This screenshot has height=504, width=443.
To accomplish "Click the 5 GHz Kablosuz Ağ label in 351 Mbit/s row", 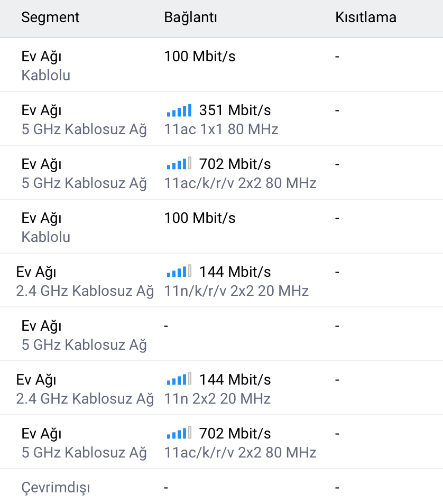I will point(84,129).
